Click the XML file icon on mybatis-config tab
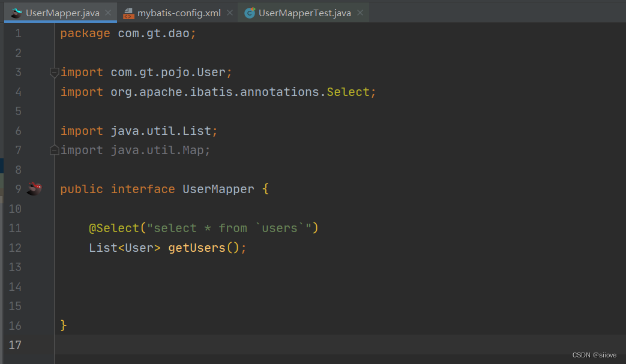This screenshot has height=364, width=626. click(x=128, y=13)
